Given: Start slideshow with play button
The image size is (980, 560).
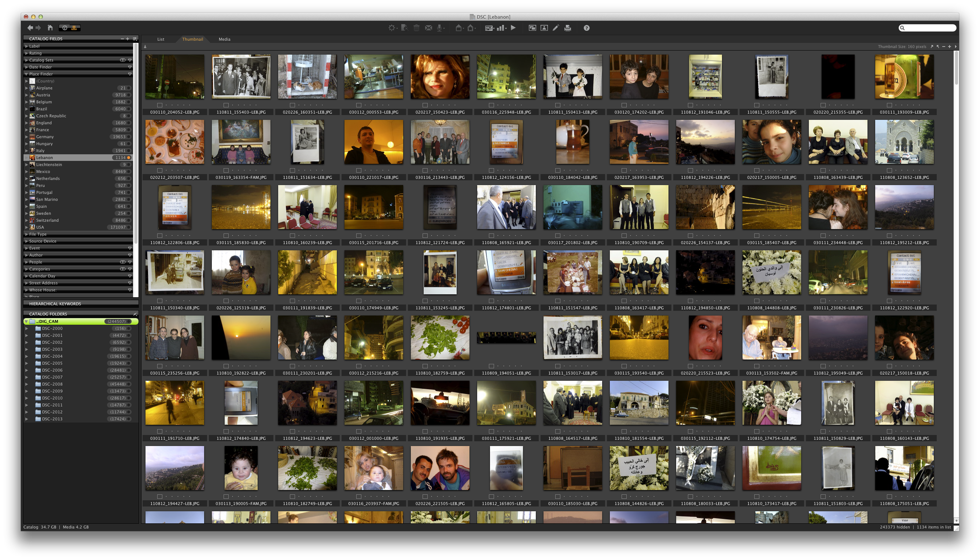Looking at the screenshot, I should pos(513,28).
